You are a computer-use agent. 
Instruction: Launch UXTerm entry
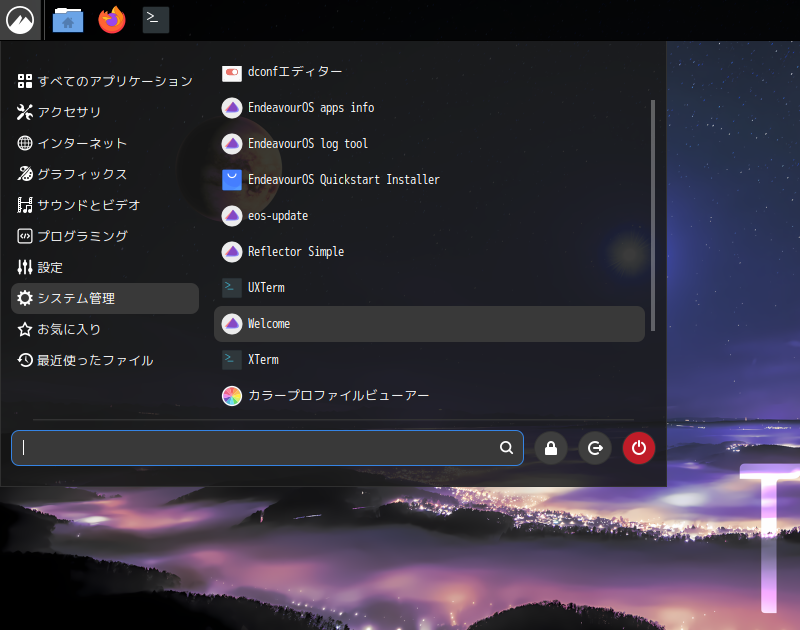(x=430, y=288)
